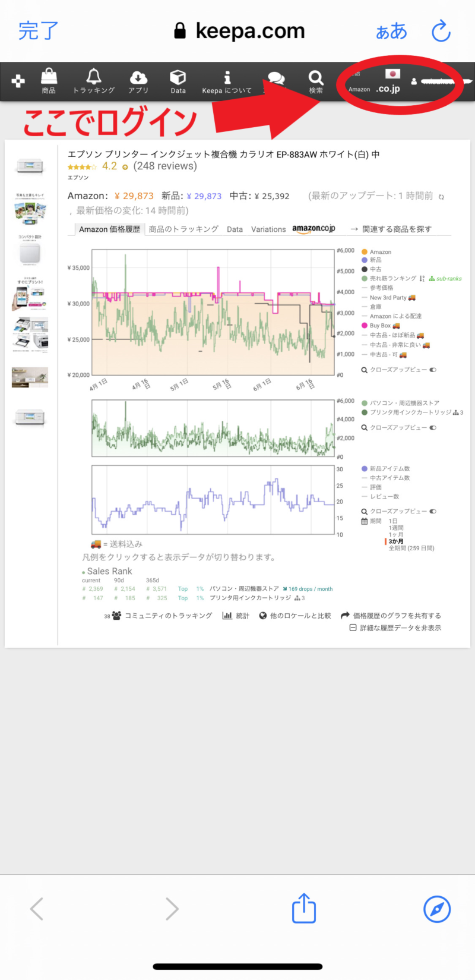The width and height of the screenshot is (475, 980).
Task: Select the first white printer thumbnail
Action: pyautogui.click(x=30, y=166)
